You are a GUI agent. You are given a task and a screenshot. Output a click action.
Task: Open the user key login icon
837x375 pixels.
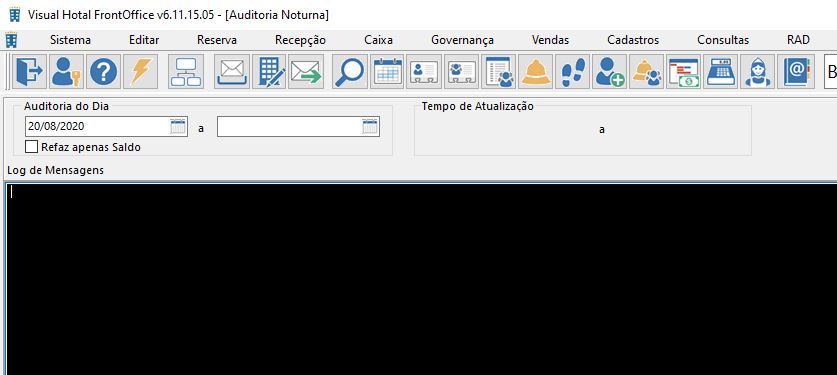tap(67, 71)
